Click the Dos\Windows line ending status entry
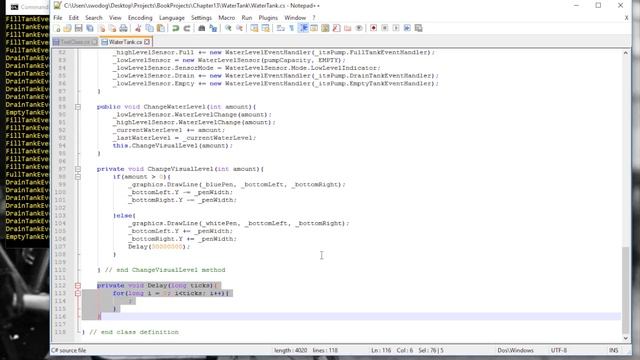Screen dimensions: 640x360 (x=515, y=351)
